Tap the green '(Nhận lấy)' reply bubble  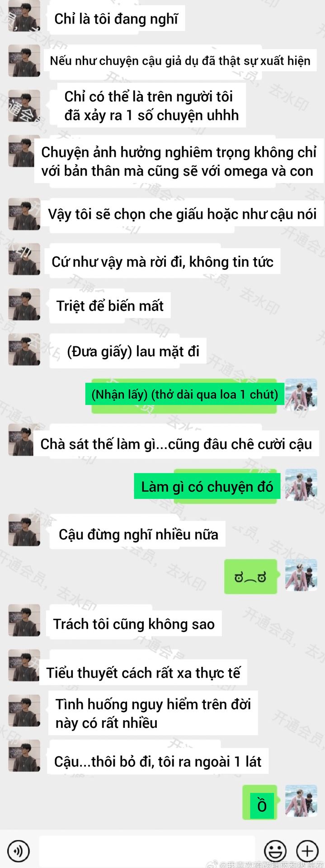(x=184, y=395)
